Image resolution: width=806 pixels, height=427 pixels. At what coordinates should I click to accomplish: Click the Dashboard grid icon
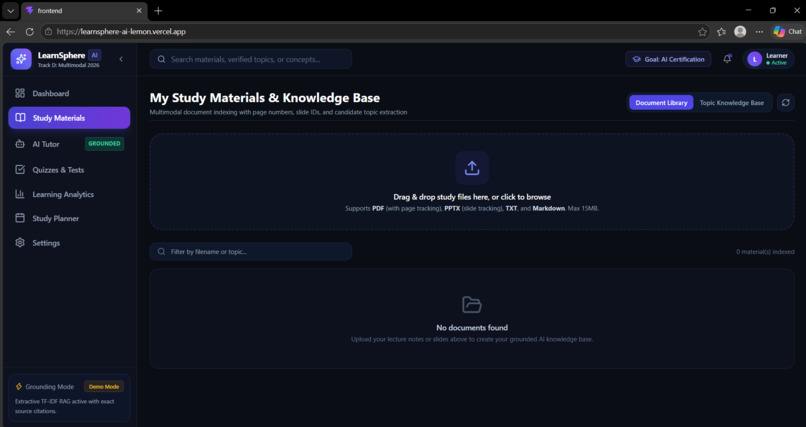(20, 94)
